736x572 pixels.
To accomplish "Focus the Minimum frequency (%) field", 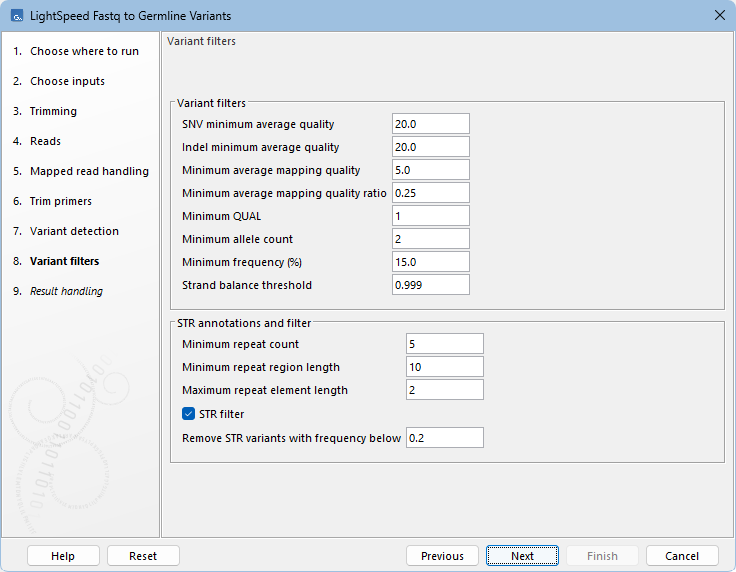I will pos(431,262).
